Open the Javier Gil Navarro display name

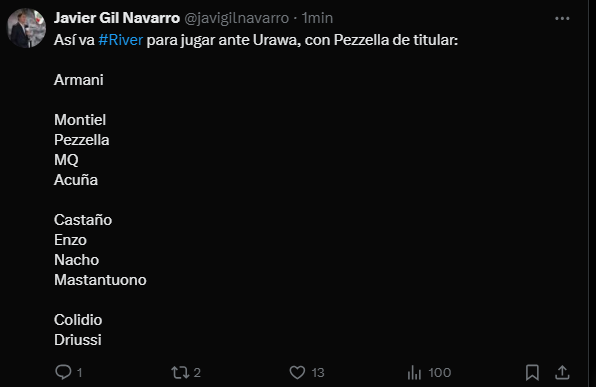(117, 18)
